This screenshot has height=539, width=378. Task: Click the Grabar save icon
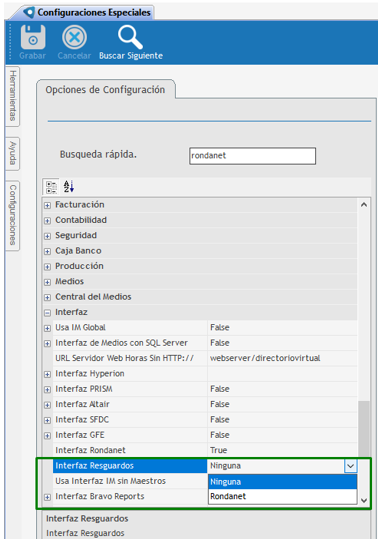33,37
